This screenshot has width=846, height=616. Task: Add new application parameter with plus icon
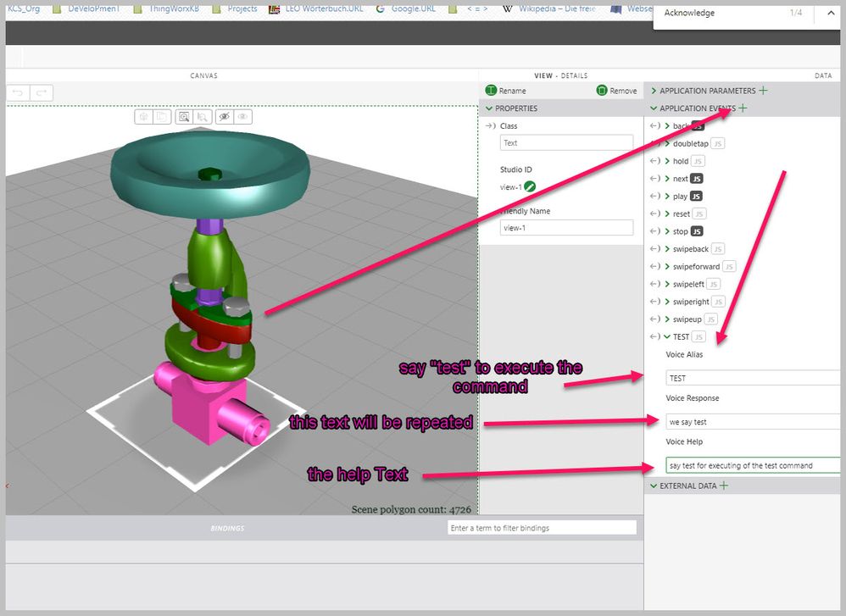coord(763,91)
